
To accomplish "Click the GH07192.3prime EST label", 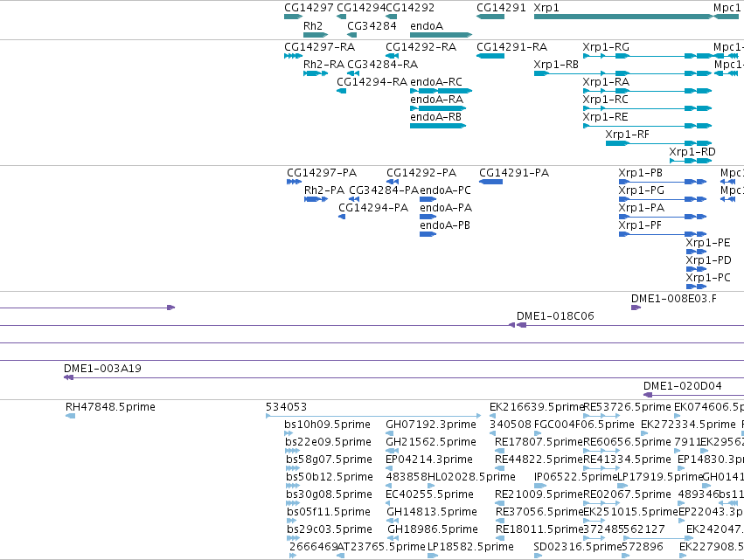I will coord(431,425).
